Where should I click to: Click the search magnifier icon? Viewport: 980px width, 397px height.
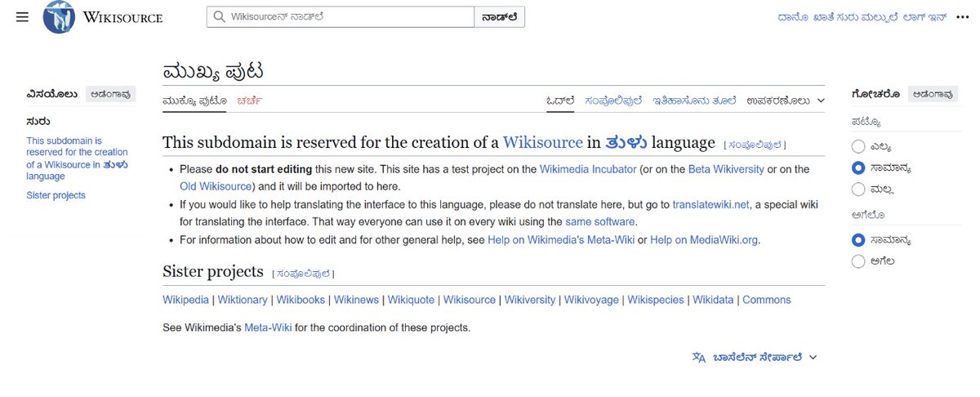click(x=219, y=16)
